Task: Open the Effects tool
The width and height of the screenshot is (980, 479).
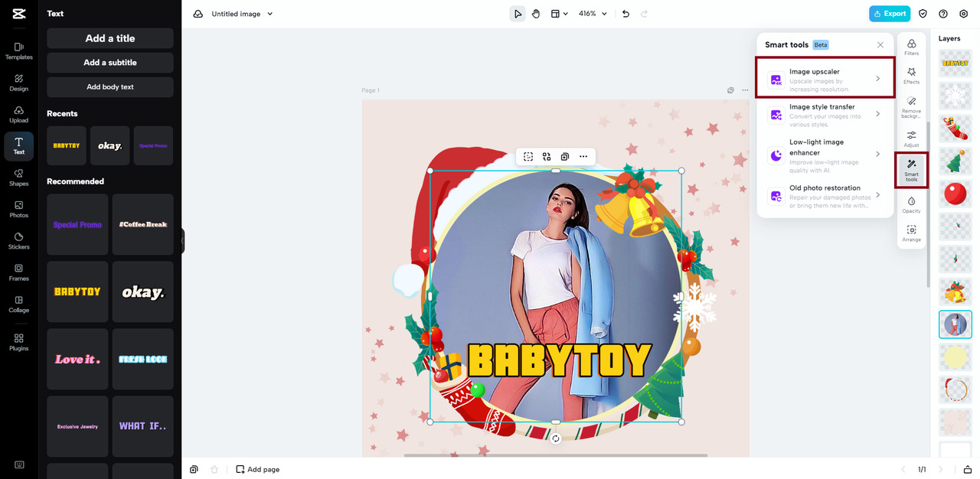Action: point(911,76)
